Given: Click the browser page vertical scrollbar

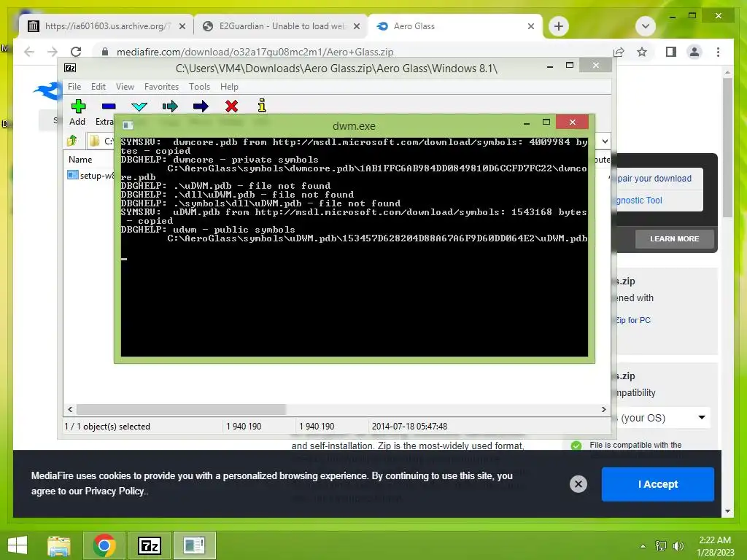Looking at the screenshot, I should point(727,147).
